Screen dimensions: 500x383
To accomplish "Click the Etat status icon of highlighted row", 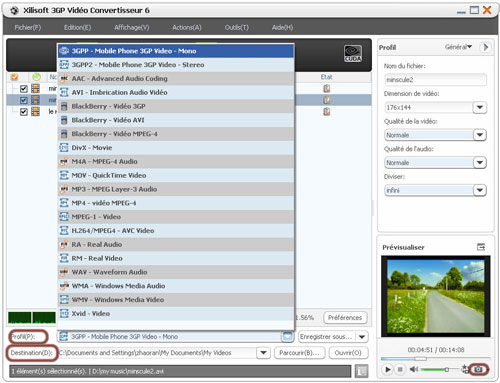I will [x=327, y=100].
